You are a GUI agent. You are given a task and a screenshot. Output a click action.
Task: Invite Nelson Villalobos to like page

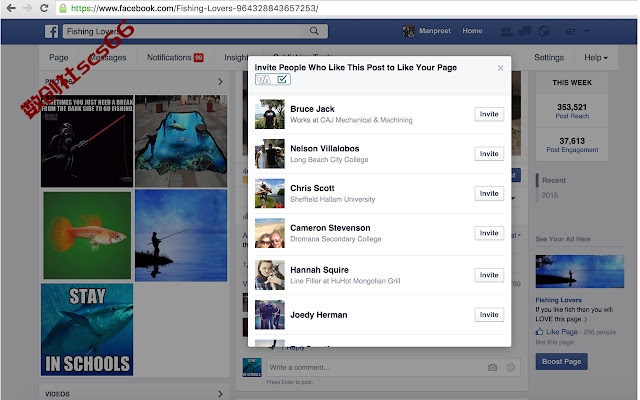(489, 154)
